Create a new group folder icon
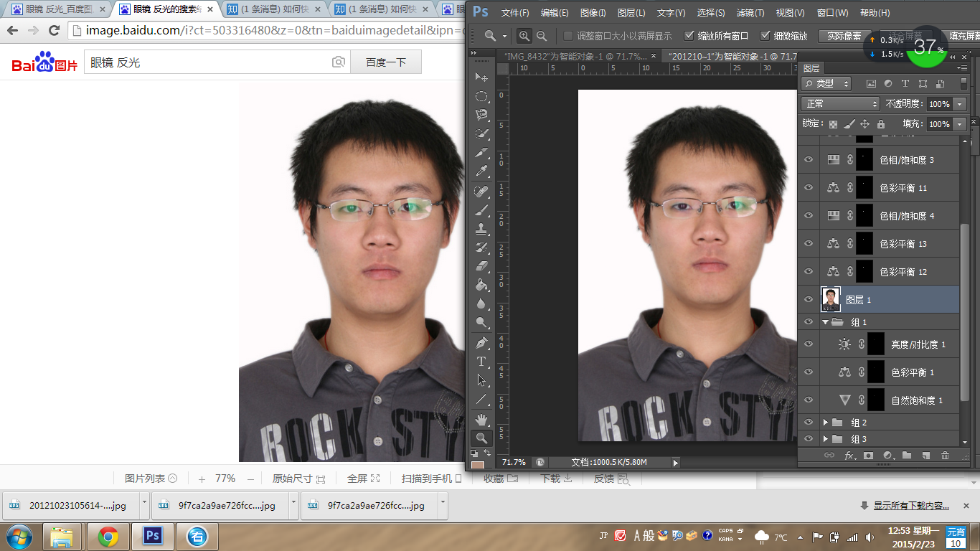This screenshot has height=551, width=980. (907, 456)
